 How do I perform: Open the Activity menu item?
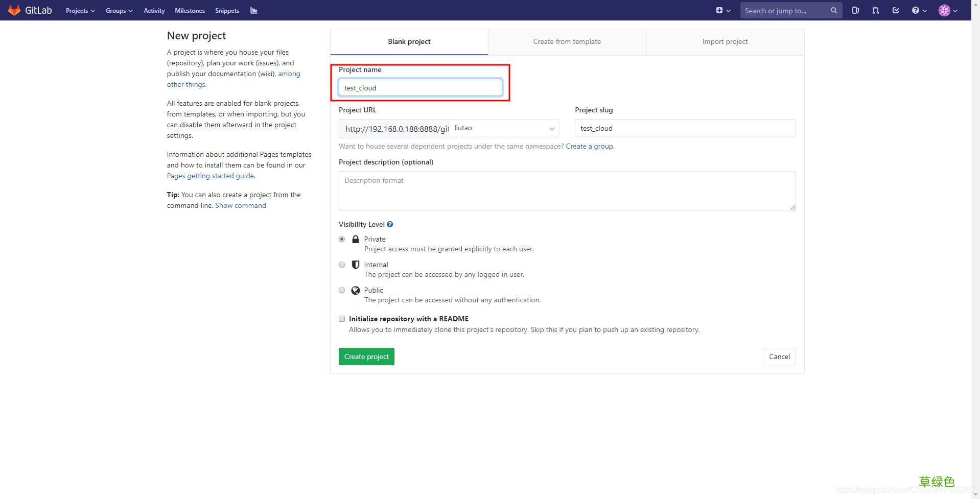point(154,10)
